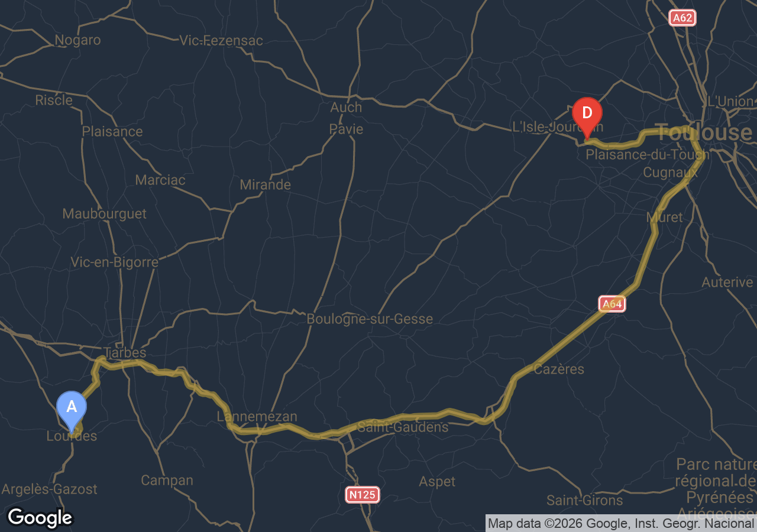Click the A62 highway shield
The image size is (757, 532).
682,18
